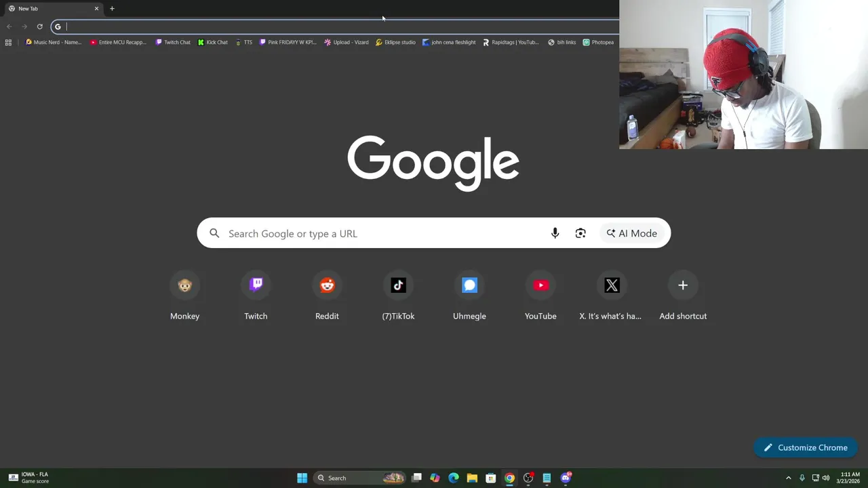Viewport: 868px width, 488px height.
Task: Click the magnifier icon in search box
Action: [214, 233]
